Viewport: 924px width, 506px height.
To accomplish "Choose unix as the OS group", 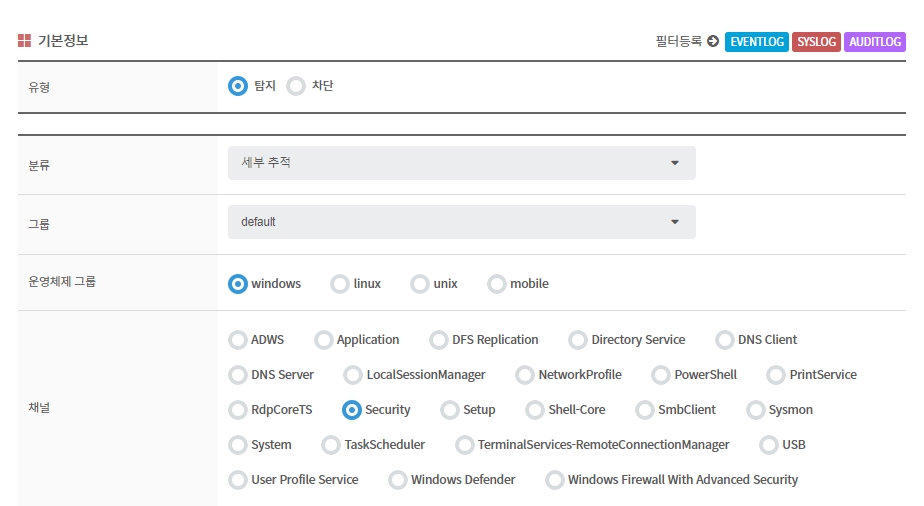I will [x=420, y=284].
